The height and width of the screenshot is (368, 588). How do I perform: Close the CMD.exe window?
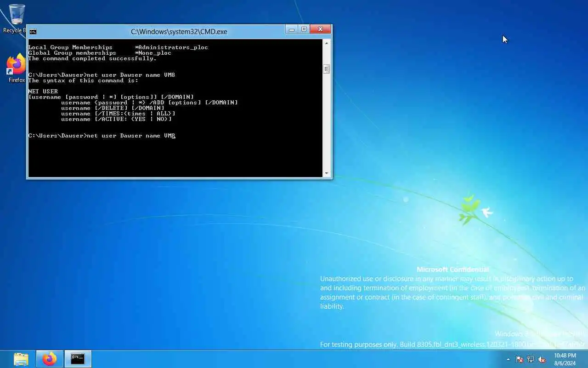point(320,29)
